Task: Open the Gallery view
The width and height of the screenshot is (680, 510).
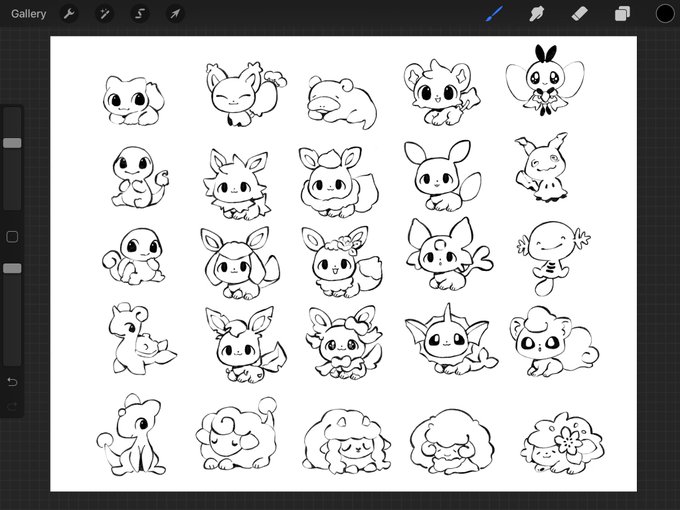Action: 29,14
